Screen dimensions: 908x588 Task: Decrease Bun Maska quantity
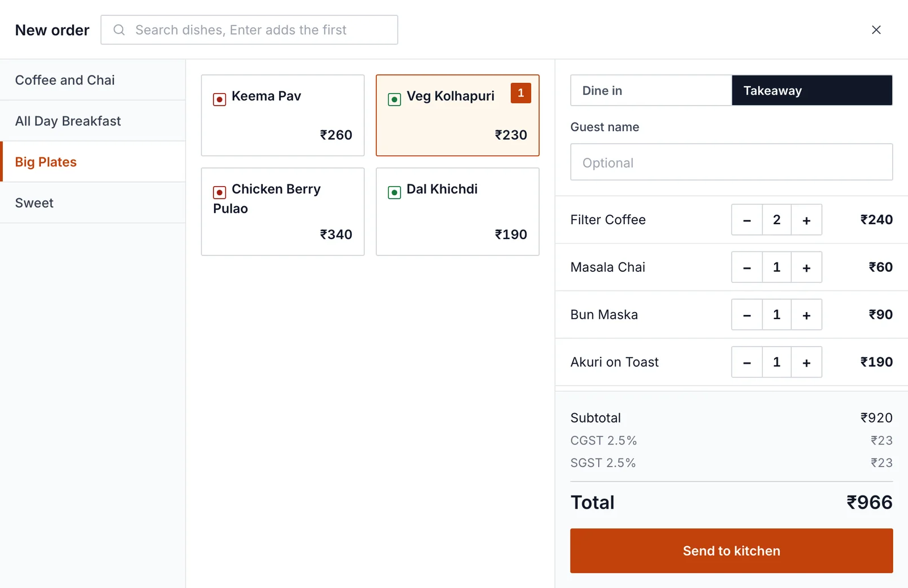click(x=747, y=314)
